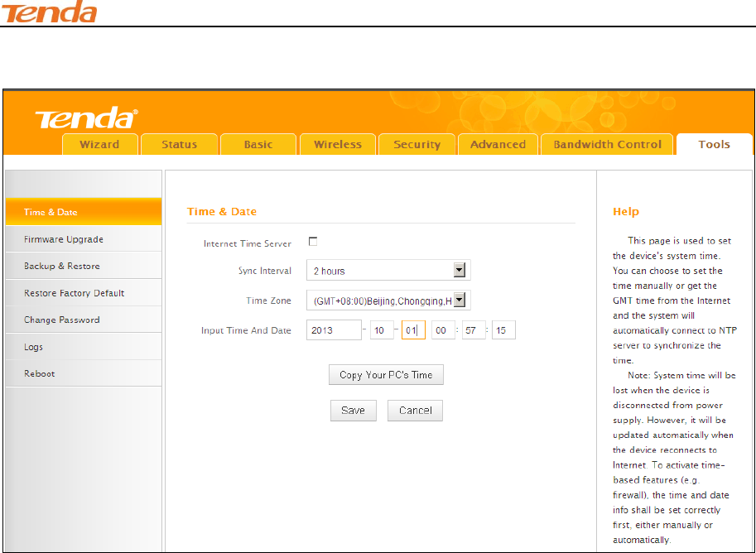Screen dimensions: 756x553
Task: Click the month field showing 10
Action: pyautogui.click(x=382, y=330)
